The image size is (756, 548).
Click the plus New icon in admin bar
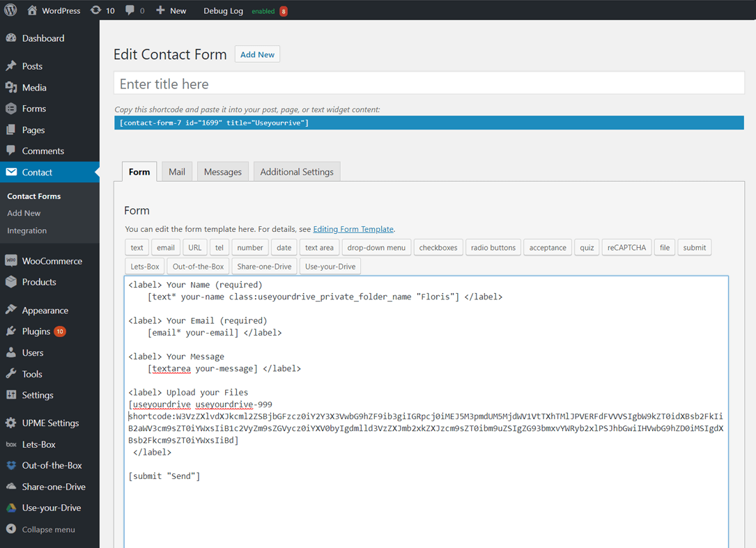pos(160,10)
